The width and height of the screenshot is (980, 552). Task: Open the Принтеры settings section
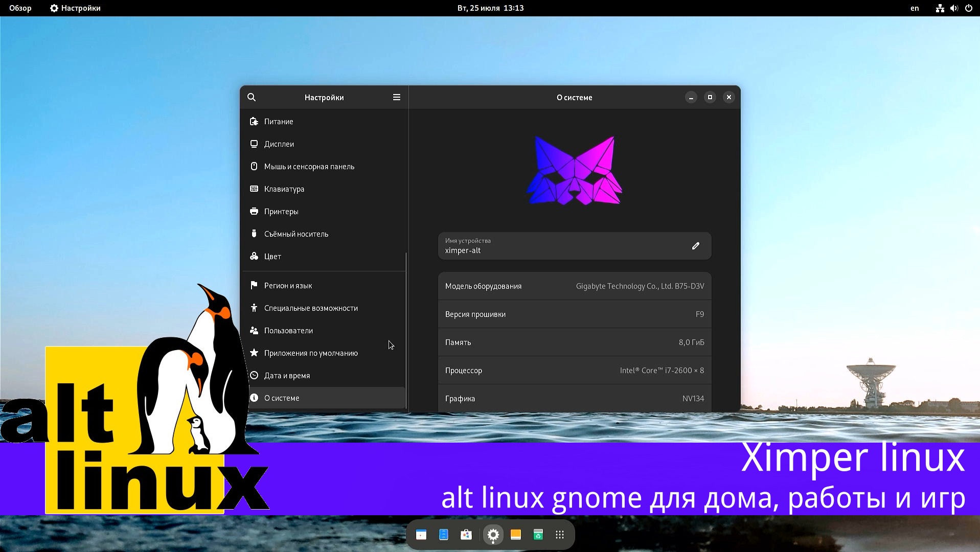coord(281,211)
